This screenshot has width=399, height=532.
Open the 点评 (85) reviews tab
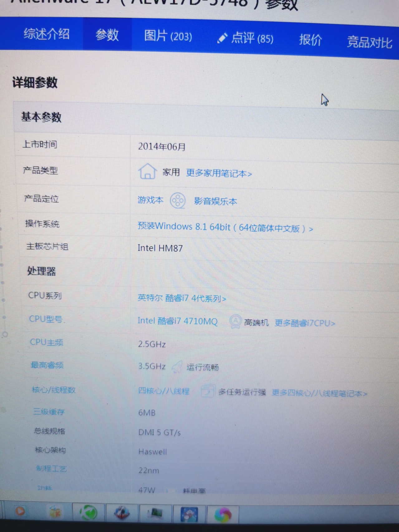pos(252,38)
